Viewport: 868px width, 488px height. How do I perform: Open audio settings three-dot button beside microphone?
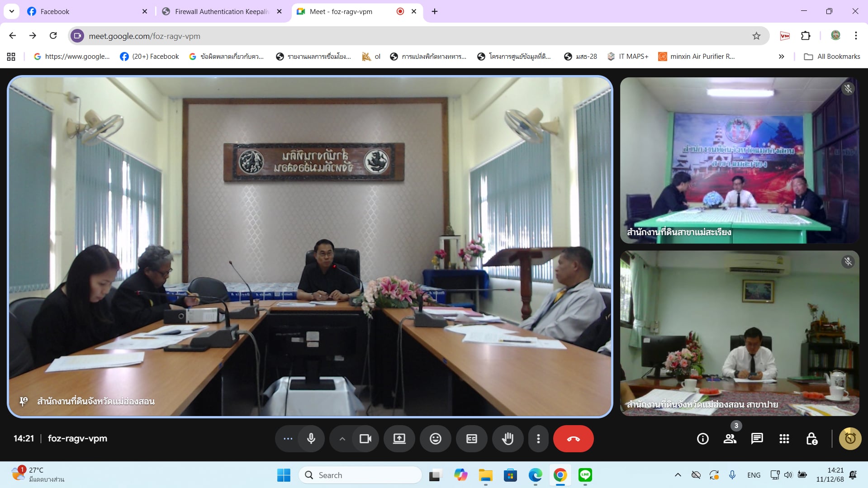288,439
